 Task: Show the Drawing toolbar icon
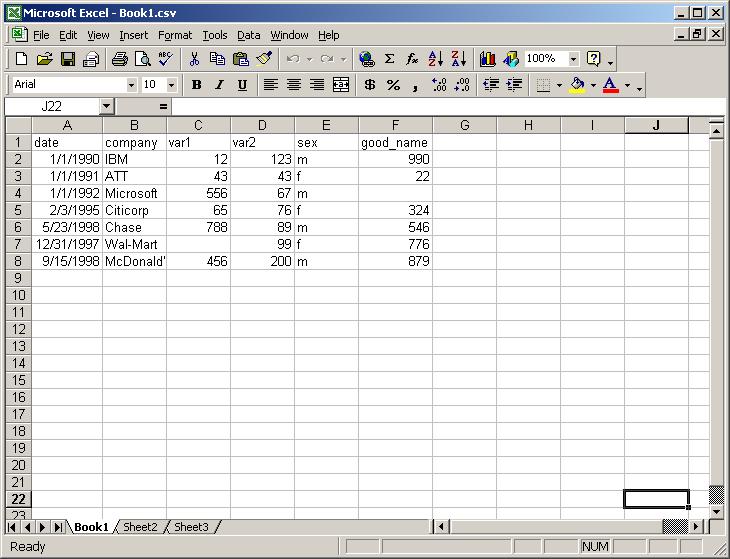pos(511,59)
